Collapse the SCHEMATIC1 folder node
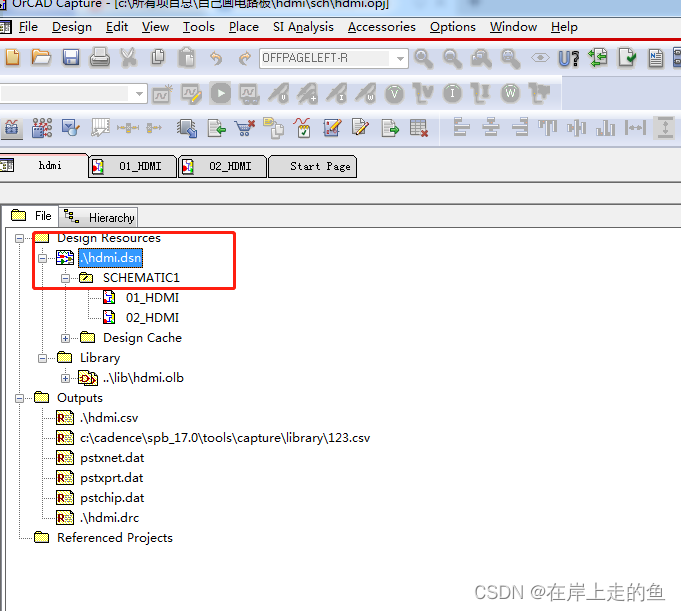 pos(66,278)
